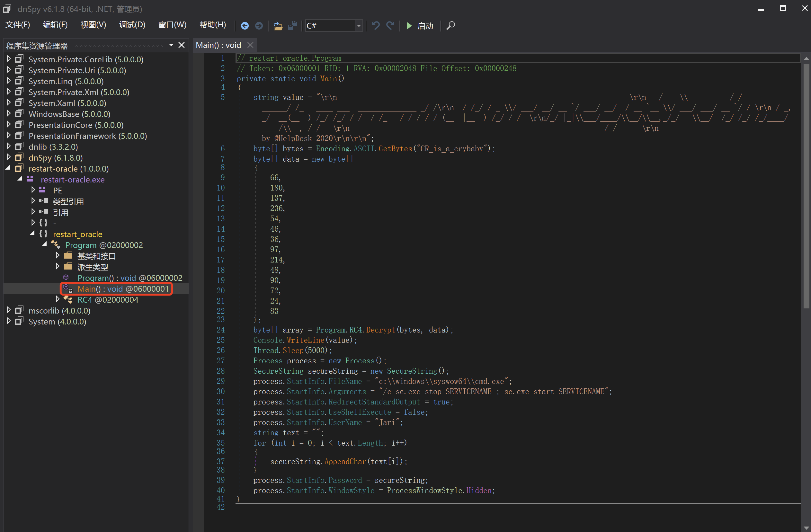Open the C# language dropdown
The width and height of the screenshot is (811, 532).
359,26
